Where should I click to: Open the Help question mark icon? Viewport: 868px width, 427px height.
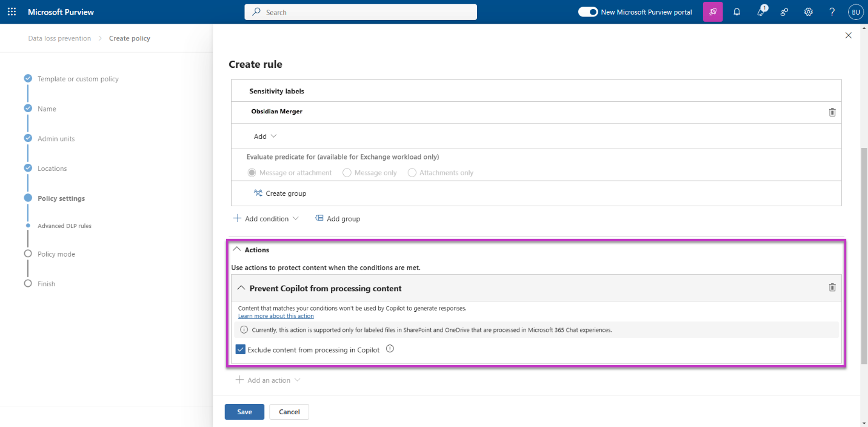click(x=832, y=12)
